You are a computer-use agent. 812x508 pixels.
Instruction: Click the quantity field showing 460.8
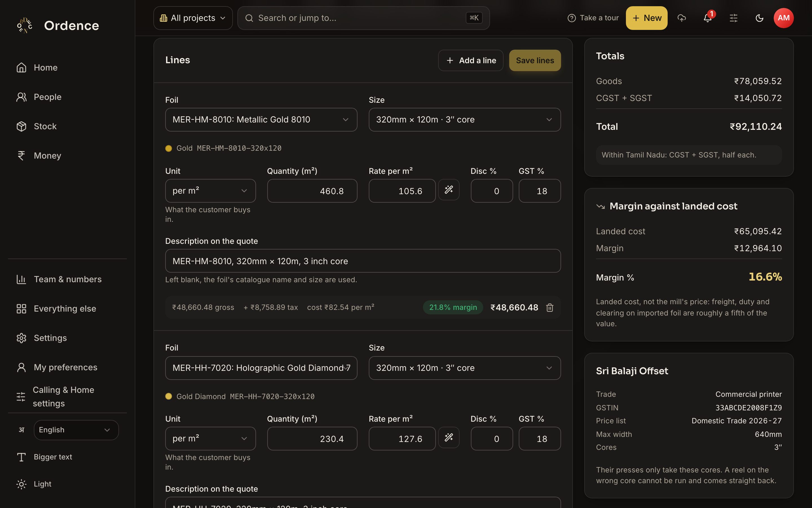(312, 191)
